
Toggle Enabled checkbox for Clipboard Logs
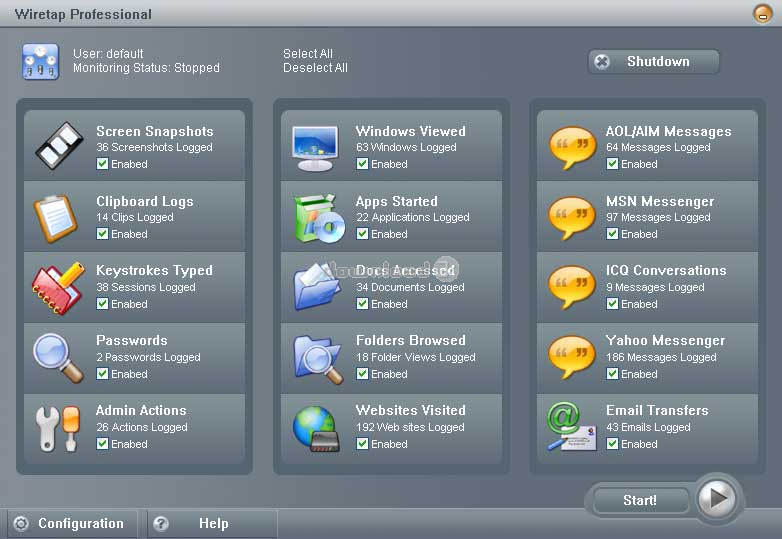(102, 233)
